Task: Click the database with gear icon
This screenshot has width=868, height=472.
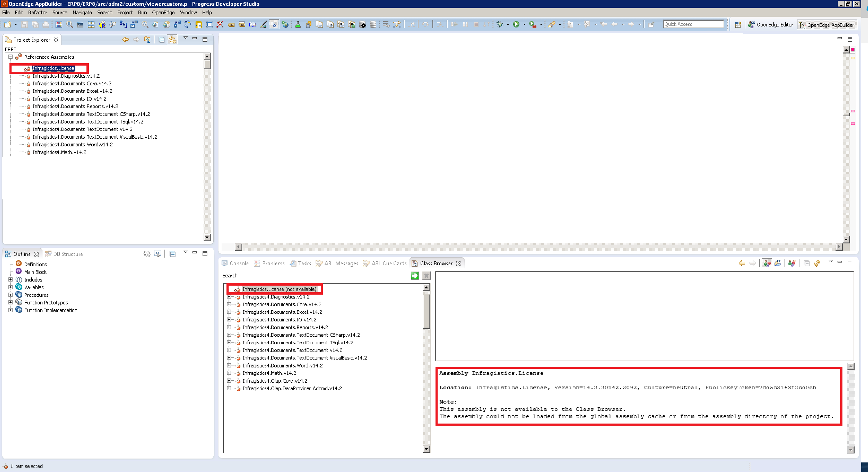Action: click(x=363, y=24)
